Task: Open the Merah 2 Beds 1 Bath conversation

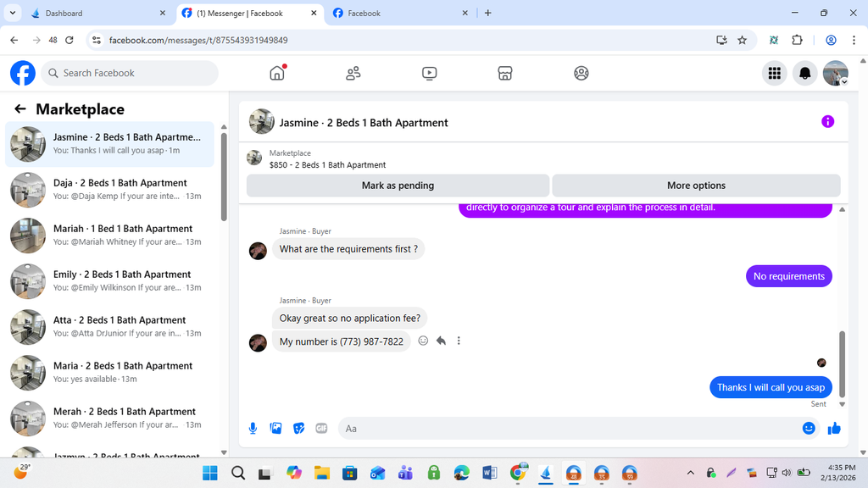Action: tap(109, 419)
